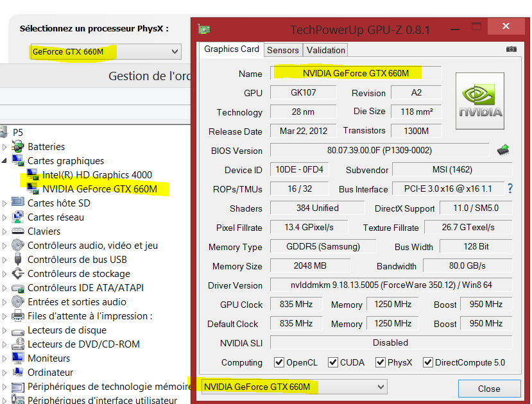
Task: Click the BIOS save chip icon
Action: [x=503, y=150]
